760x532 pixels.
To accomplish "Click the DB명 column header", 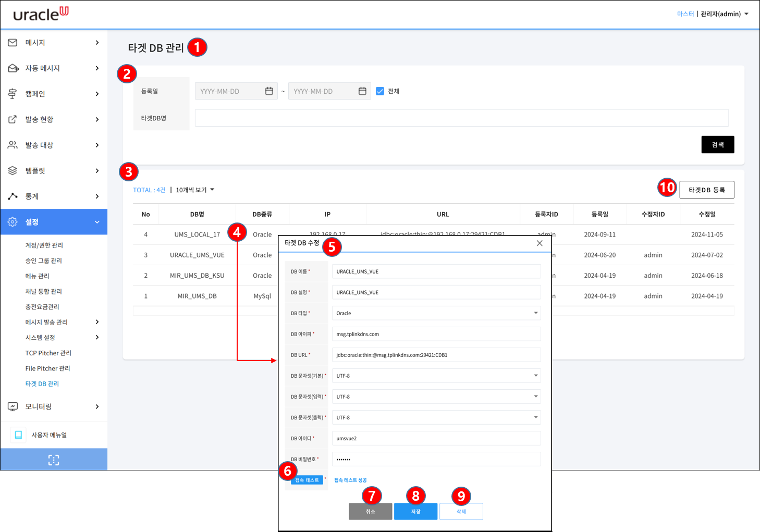I will coord(197,214).
